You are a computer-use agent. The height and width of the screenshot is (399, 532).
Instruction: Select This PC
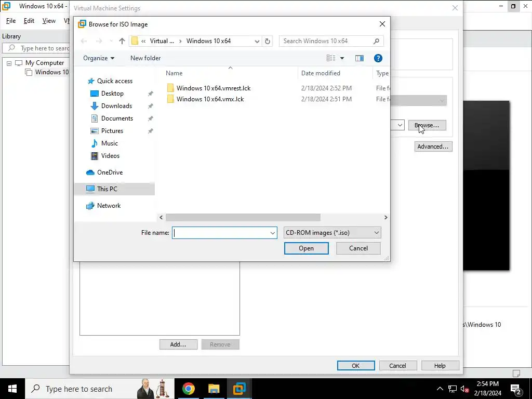(x=114, y=189)
